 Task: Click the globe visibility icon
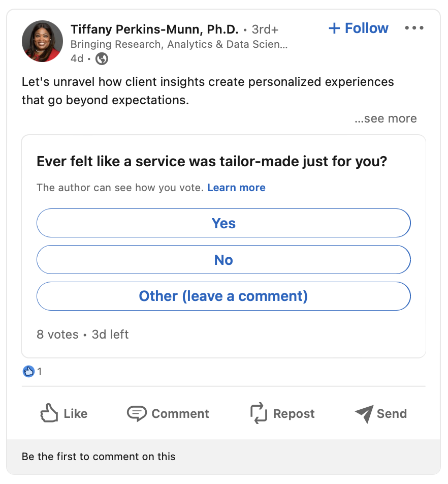(x=102, y=58)
